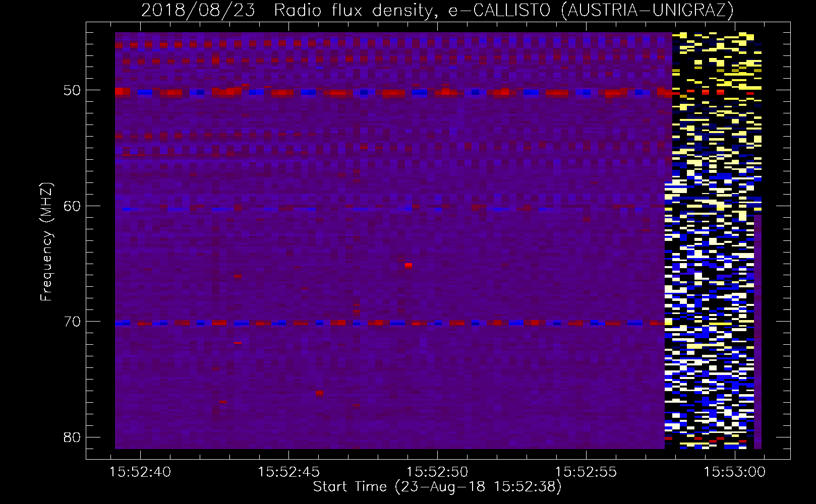Click the 15:52:40 time tick label
The height and width of the screenshot is (504, 816).
coord(140,472)
